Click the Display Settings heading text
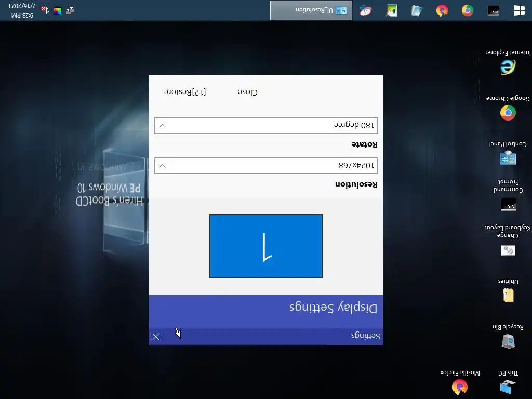The image size is (532, 399). click(x=333, y=308)
